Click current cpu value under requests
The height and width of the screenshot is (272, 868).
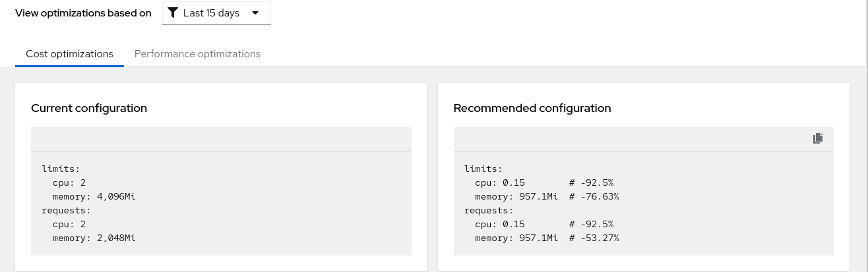tap(83, 224)
